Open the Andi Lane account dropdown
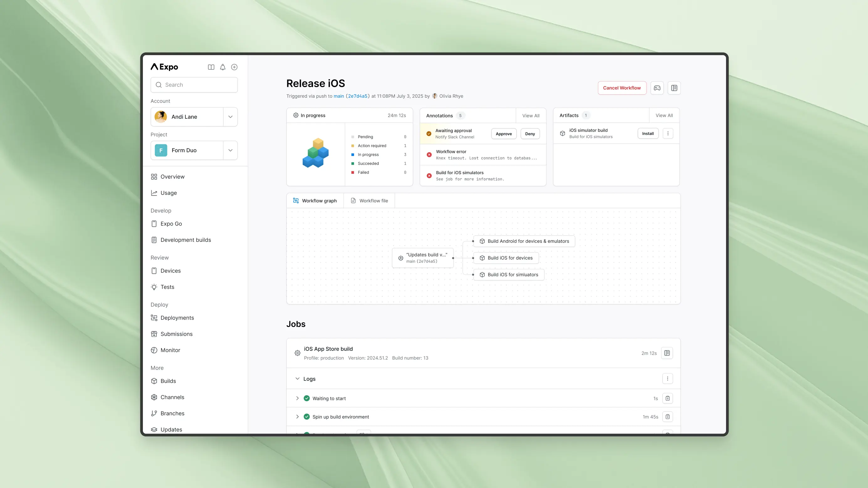Screen dimensions: 868x488 (x=231, y=117)
